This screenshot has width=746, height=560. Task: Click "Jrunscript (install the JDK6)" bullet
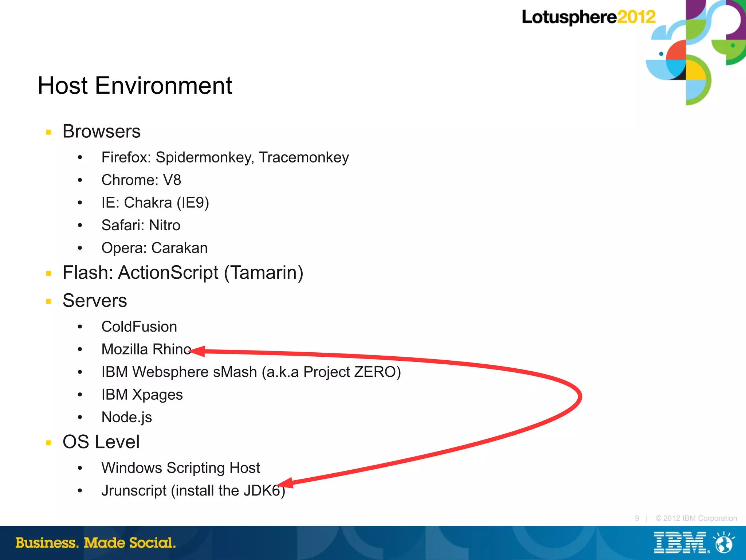point(193,491)
